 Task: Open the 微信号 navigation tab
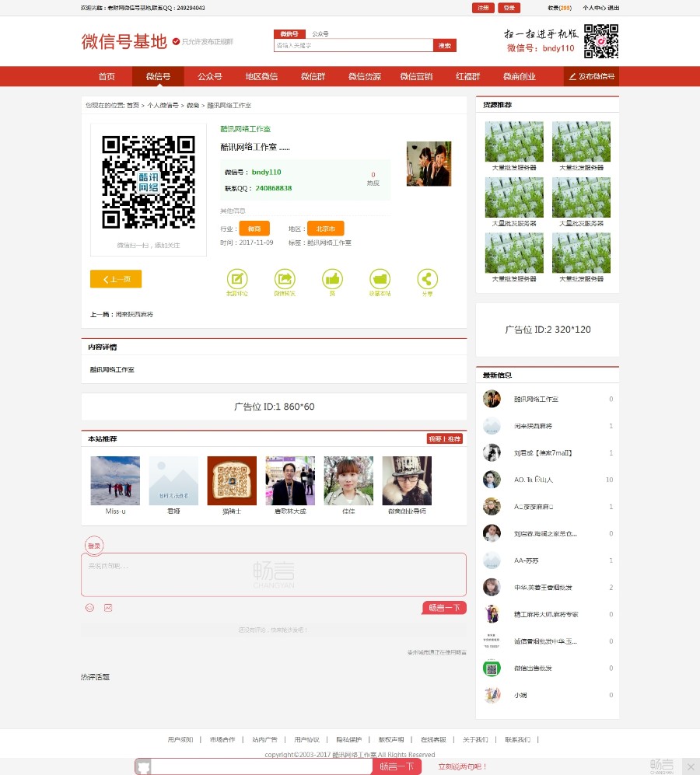[x=159, y=76]
